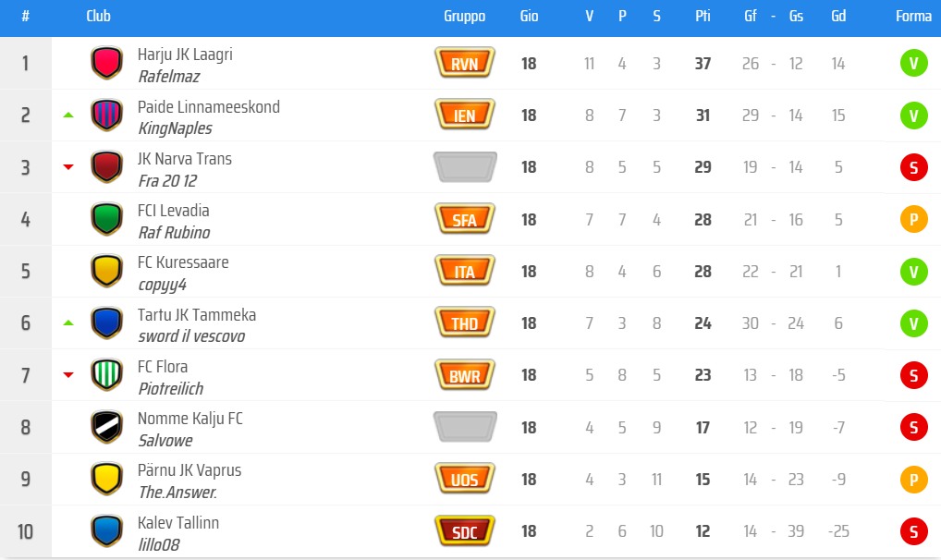Click the empty group badge for JK Narva Trans
This screenshot has height=560, width=941.
pyautogui.click(x=465, y=167)
